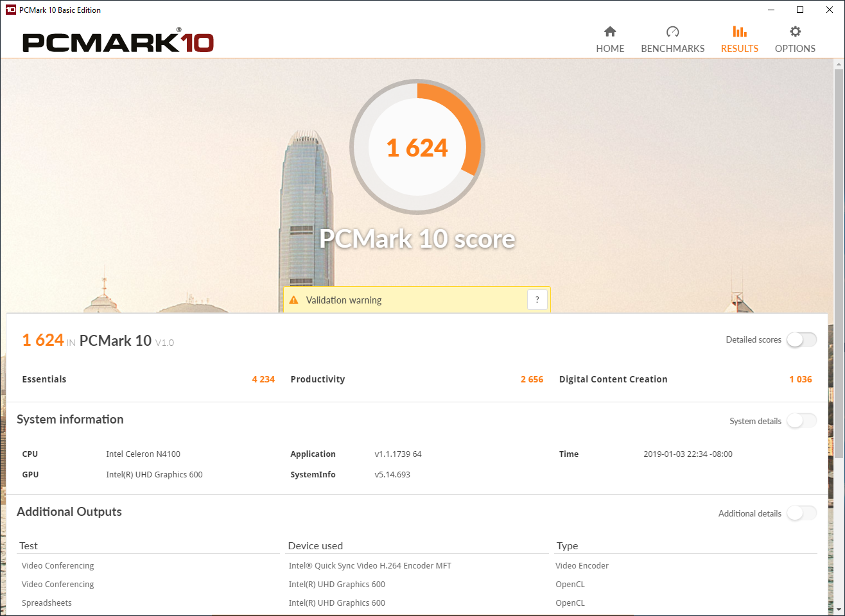Click the scrollbar up arrow
Screen dimensions: 845x616
[x=839, y=64]
